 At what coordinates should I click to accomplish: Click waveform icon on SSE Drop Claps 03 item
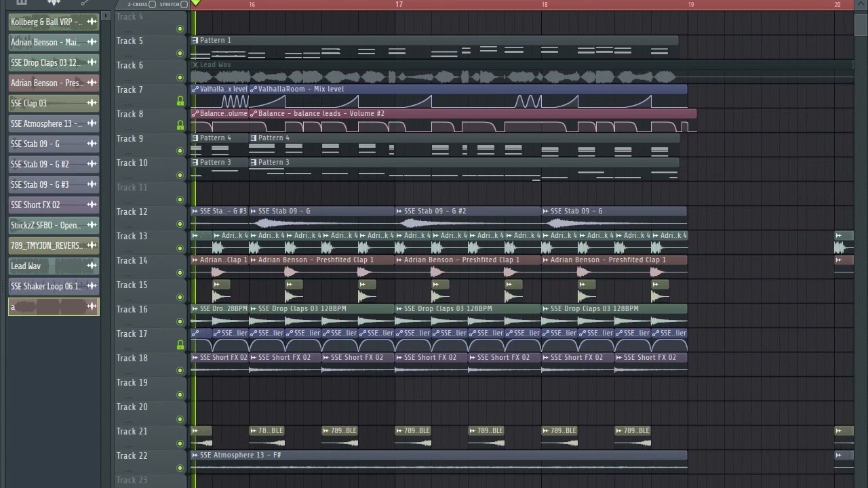[92, 62]
